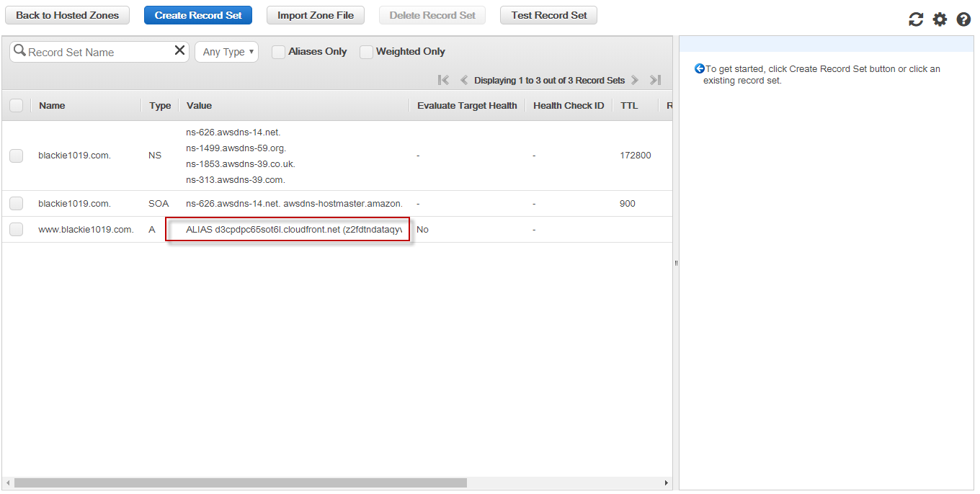Toggle the select-all checkbox in table header
This screenshot has width=980, height=494.
point(16,106)
